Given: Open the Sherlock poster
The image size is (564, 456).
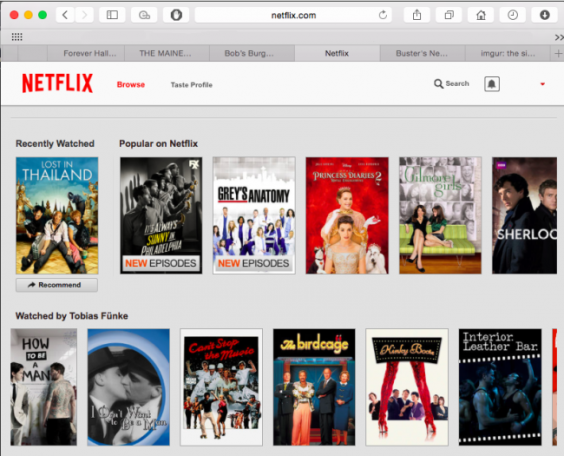Looking at the screenshot, I should pyautogui.click(x=524, y=215).
